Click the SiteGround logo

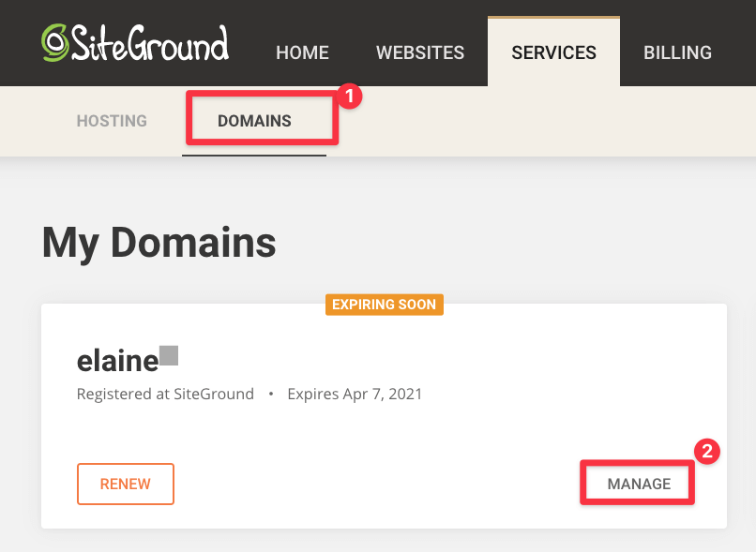[x=135, y=43]
